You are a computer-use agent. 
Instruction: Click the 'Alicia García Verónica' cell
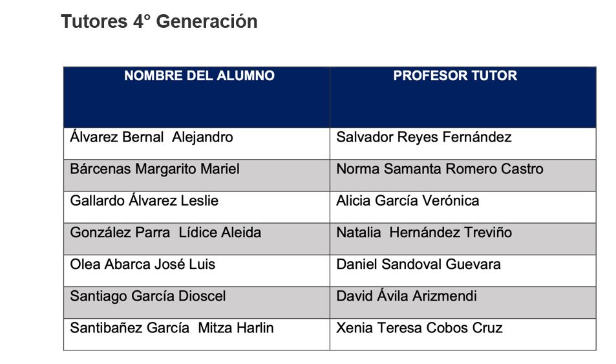coord(407,200)
